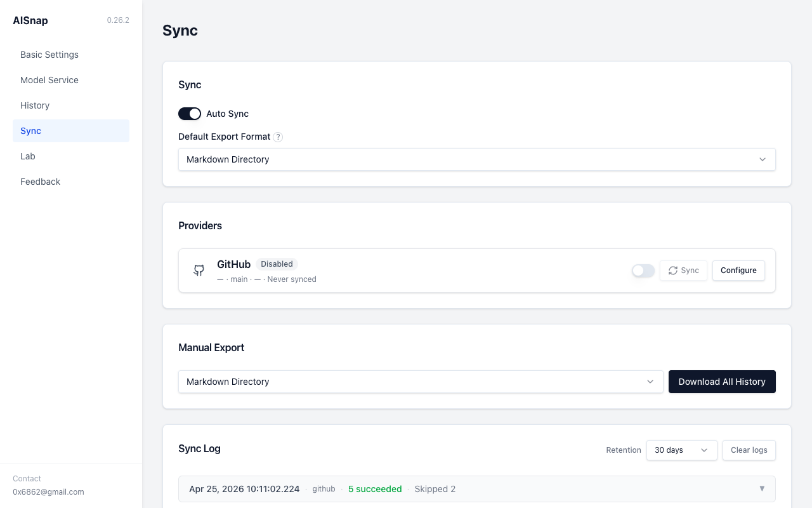This screenshot has width=812, height=508.
Task: Click the 'Never synced' status line
Action: point(292,279)
